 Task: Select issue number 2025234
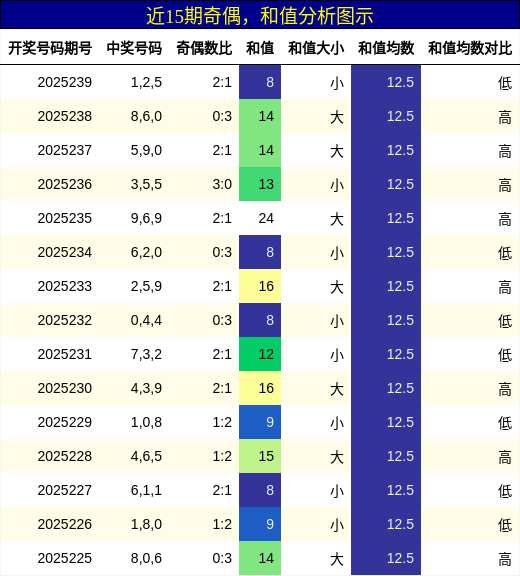click(65, 252)
